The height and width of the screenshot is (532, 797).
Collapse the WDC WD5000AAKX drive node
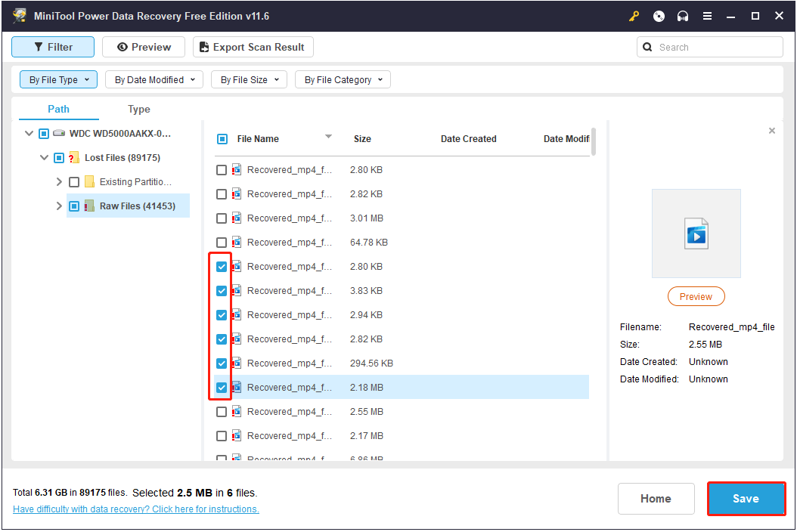click(29, 134)
